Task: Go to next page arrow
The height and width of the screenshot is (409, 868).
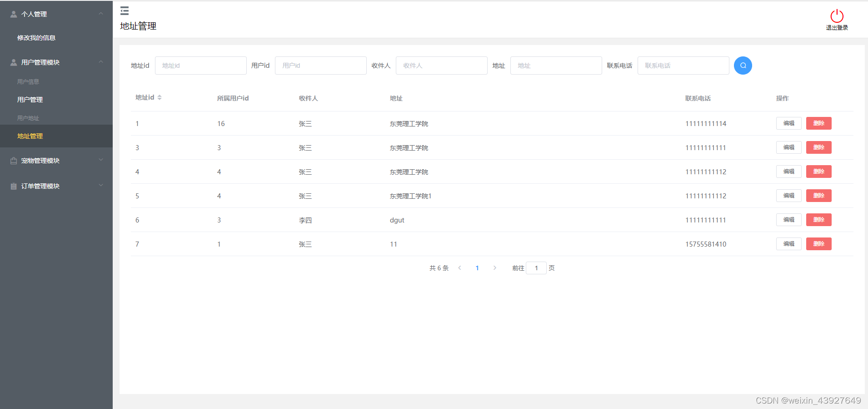Action: pyautogui.click(x=494, y=268)
